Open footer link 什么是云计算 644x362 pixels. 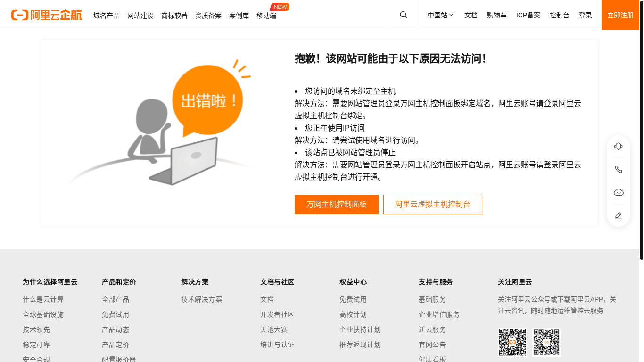[43, 299]
